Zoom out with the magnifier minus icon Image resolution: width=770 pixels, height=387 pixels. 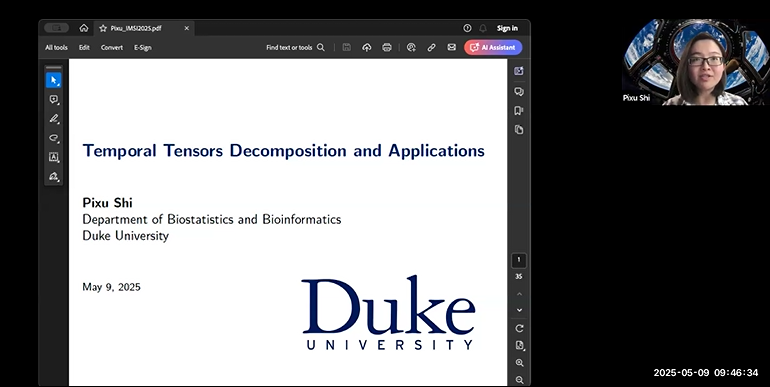tap(520, 380)
